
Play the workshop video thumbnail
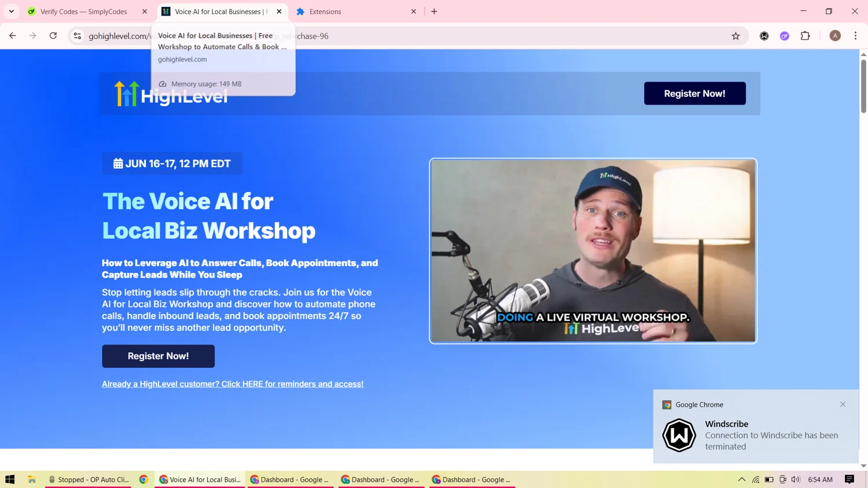pyautogui.click(x=593, y=251)
